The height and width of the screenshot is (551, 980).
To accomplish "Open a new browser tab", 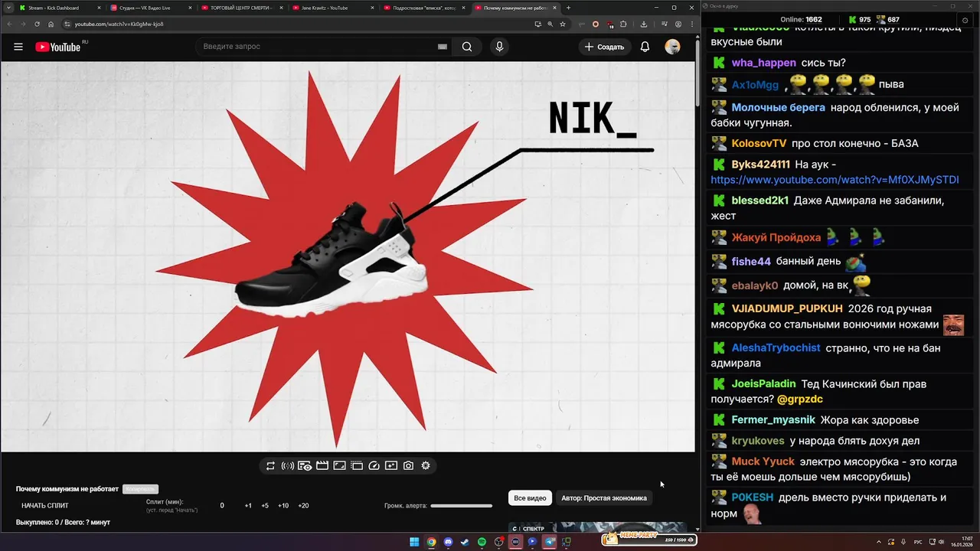I will click(x=568, y=8).
